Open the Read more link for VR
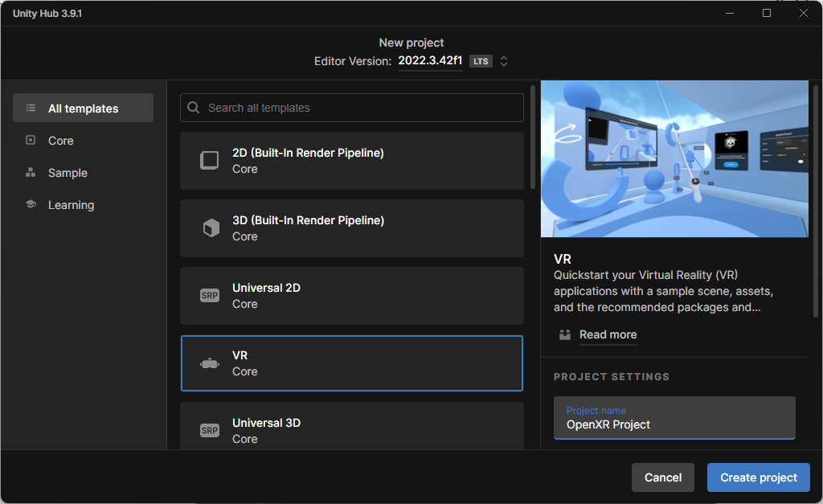This screenshot has height=504, width=823. (608, 334)
